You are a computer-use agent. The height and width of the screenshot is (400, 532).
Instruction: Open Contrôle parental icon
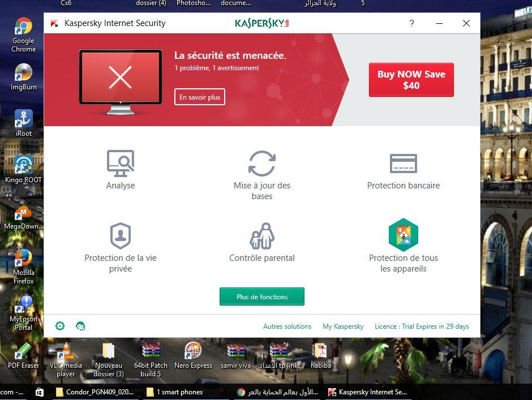tap(262, 236)
